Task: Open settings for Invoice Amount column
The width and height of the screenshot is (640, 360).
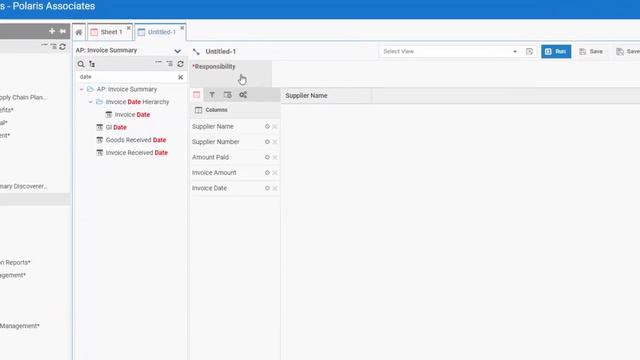Action: [x=267, y=173]
